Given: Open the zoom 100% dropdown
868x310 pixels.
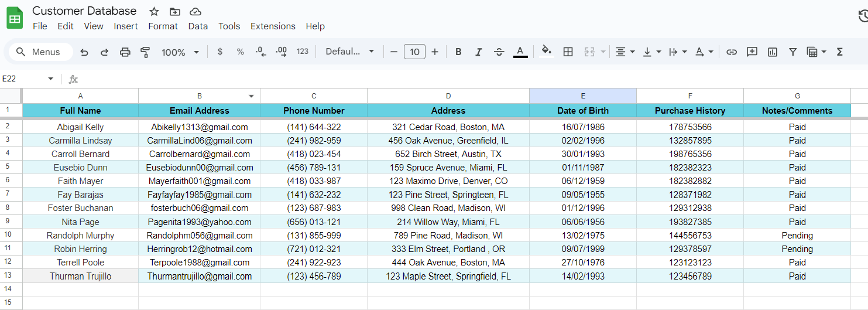Looking at the screenshot, I should 180,52.
